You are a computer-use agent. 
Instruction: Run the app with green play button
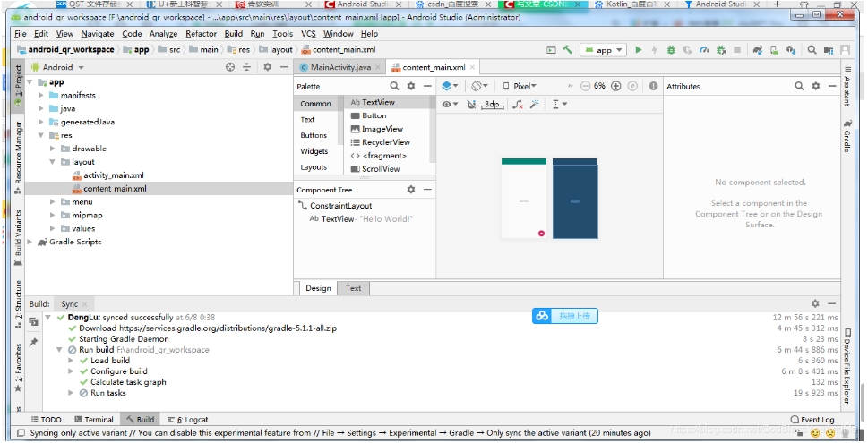[639, 50]
